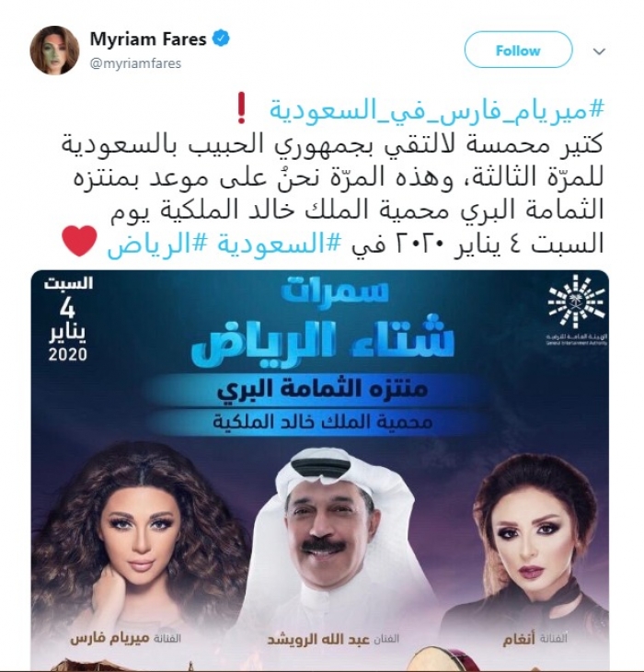Open the Myriam Fares display name
The image size is (644, 672).
point(148,39)
